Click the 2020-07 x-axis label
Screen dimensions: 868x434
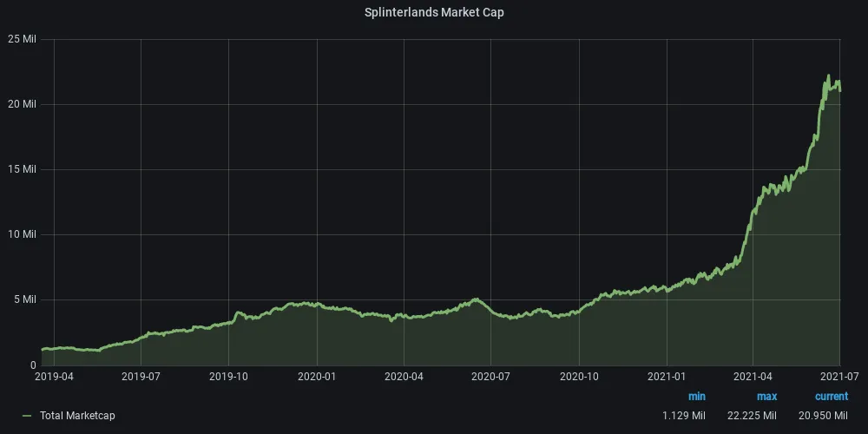pyautogui.click(x=490, y=377)
